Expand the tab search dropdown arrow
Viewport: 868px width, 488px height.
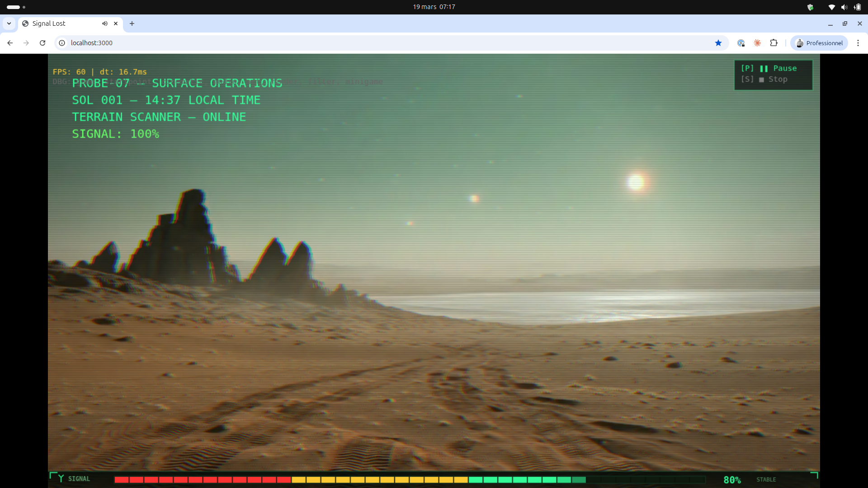tap(9, 23)
